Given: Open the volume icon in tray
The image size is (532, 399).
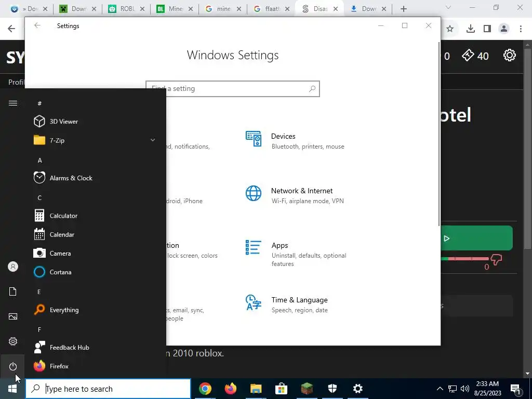Looking at the screenshot, I should [464, 389].
